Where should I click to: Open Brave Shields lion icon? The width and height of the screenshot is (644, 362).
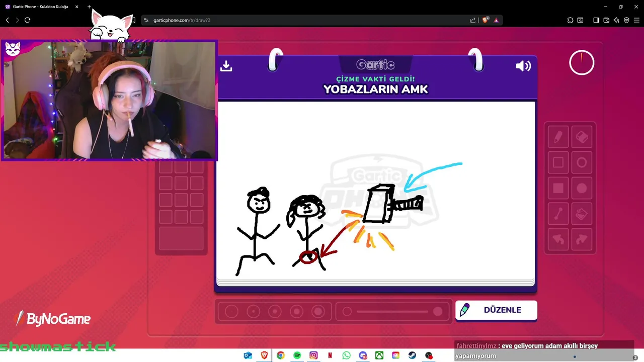click(x=486, y=20)
